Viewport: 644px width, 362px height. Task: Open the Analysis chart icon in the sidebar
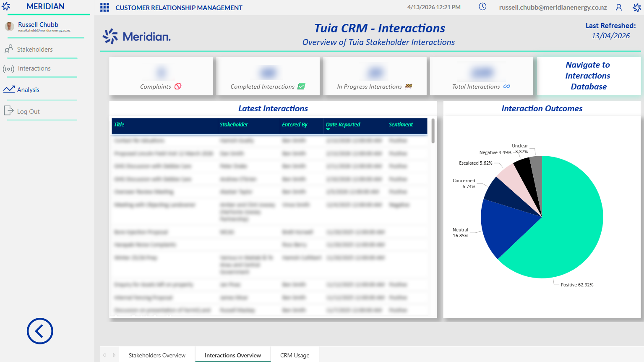9,89
